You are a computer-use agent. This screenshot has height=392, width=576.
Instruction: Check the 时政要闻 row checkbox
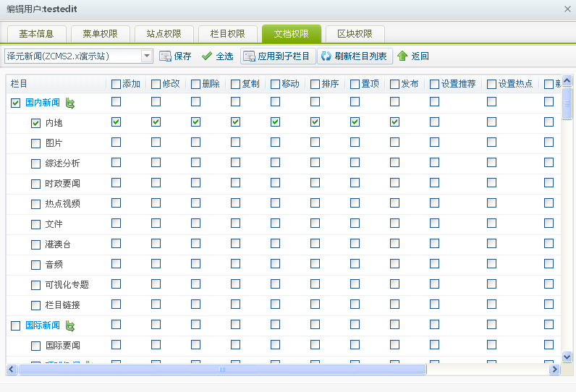35,184
